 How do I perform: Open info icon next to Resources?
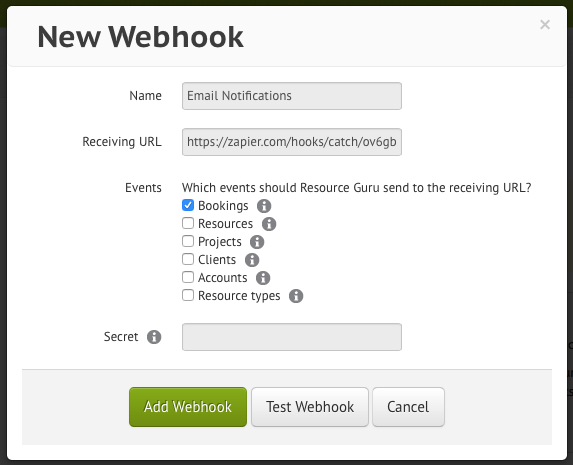269,224
